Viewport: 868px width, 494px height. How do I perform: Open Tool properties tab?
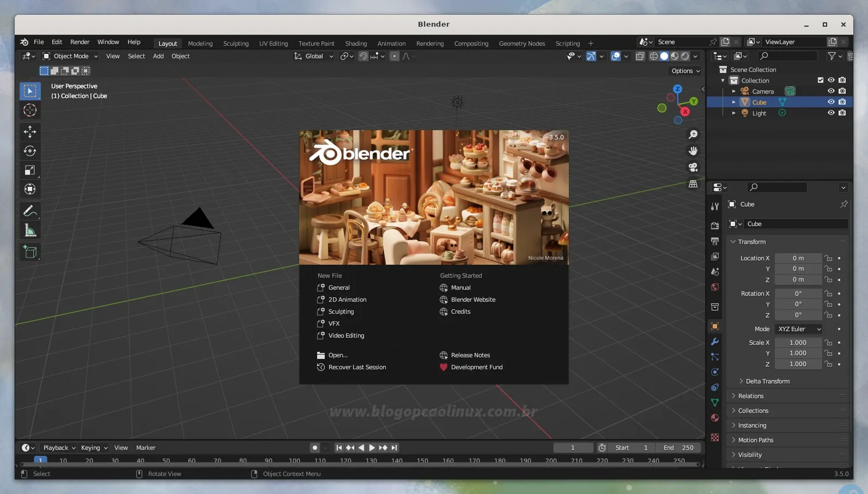tap(715, 206)
